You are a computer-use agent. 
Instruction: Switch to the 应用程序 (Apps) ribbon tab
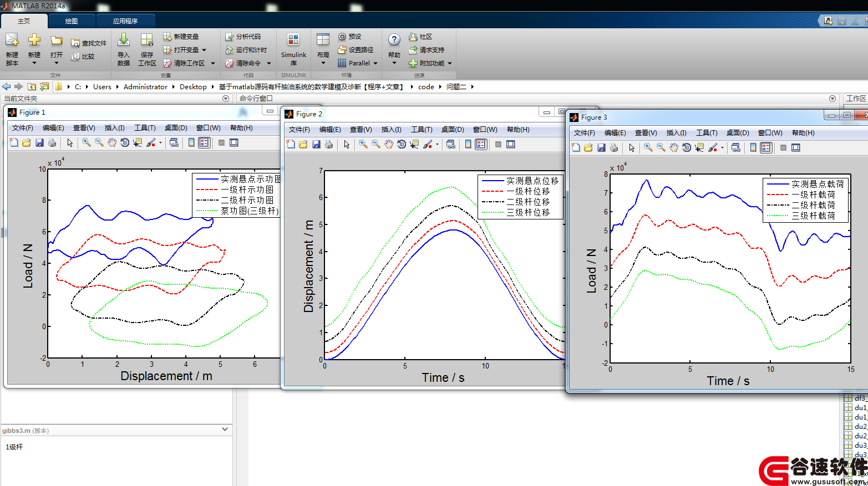(125, 21)
